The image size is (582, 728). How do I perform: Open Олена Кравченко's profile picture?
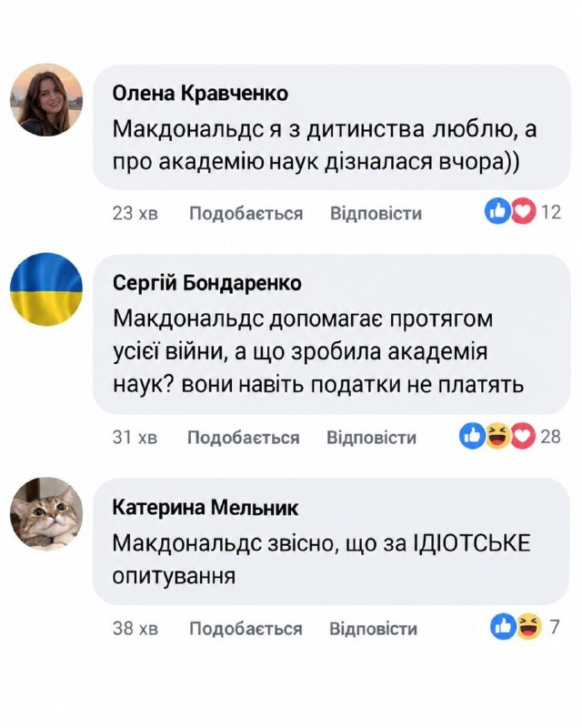coord(46,100)
